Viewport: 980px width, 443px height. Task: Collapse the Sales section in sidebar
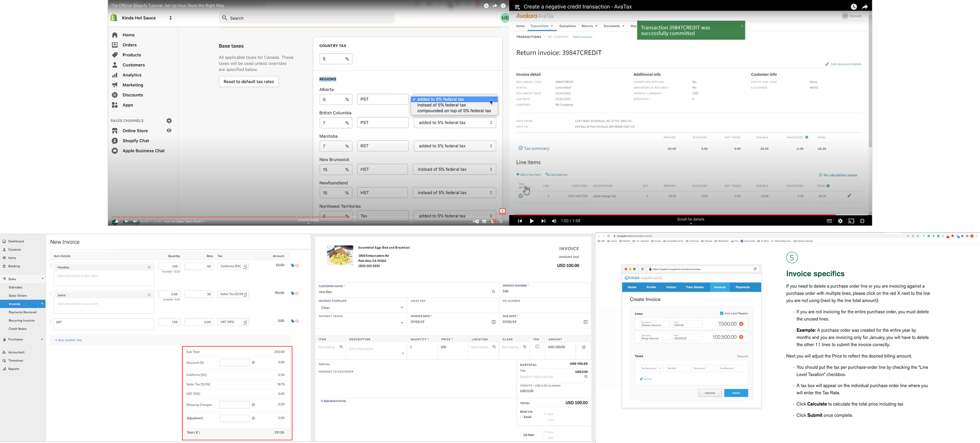pos(42,279)
